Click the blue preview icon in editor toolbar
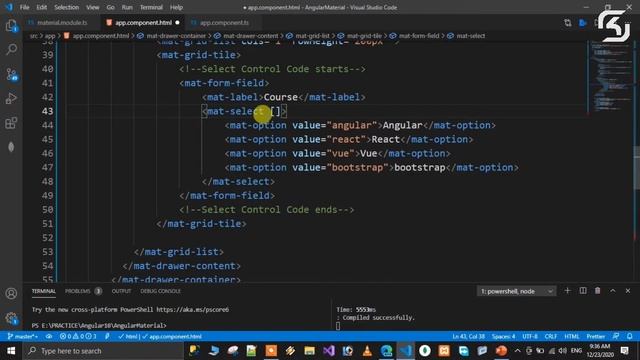 tap(583, 23)
